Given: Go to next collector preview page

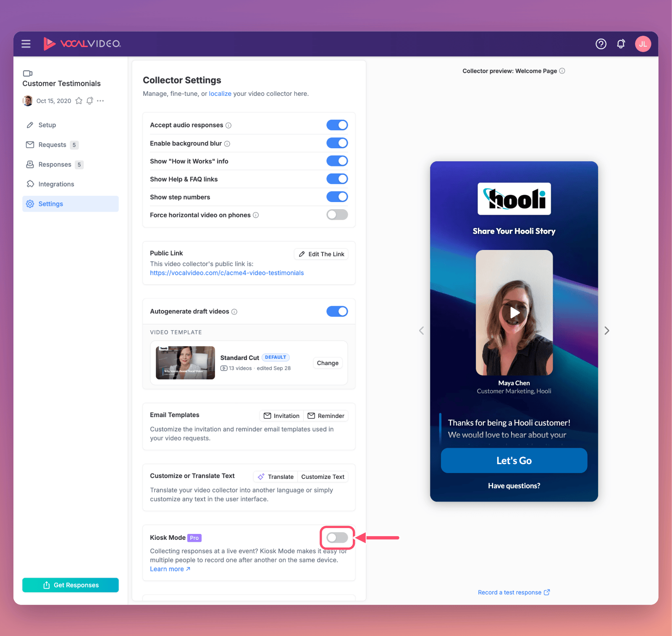Looking at the screenshot, I should point(607,331).
